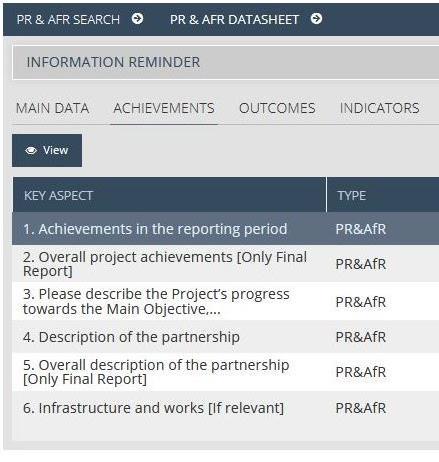Select row 5 Overall description of the partnership
The image size is (439, 462).
click(226, 372)
